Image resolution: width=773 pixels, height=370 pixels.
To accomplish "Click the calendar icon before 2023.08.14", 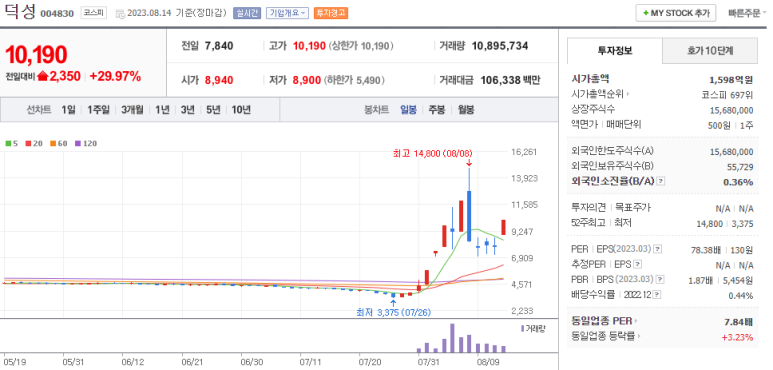I will pos(120,13).
